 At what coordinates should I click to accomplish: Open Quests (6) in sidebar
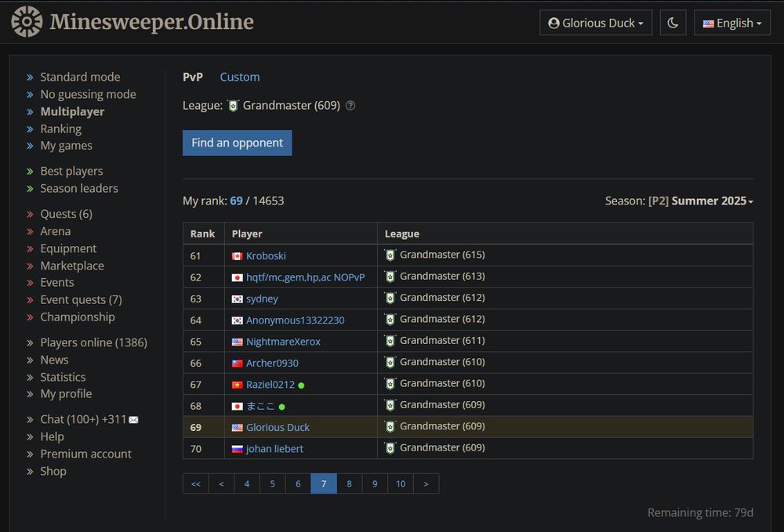coord(66,214)
